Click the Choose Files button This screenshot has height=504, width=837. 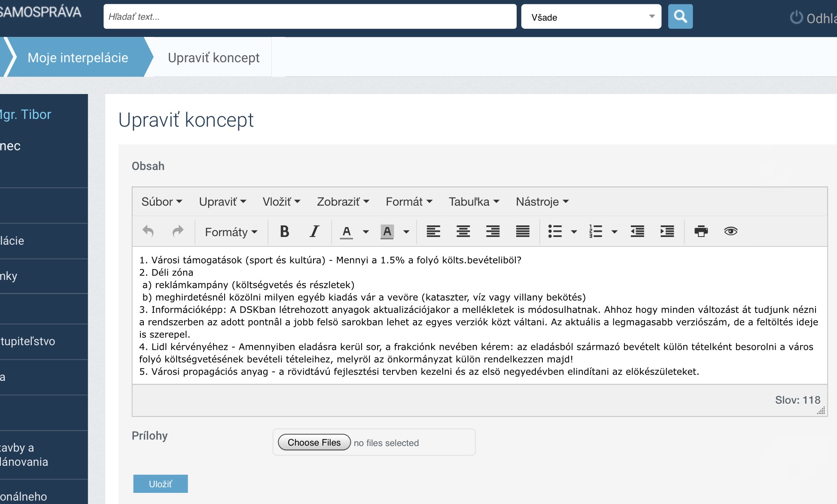(x=314, y=442)
